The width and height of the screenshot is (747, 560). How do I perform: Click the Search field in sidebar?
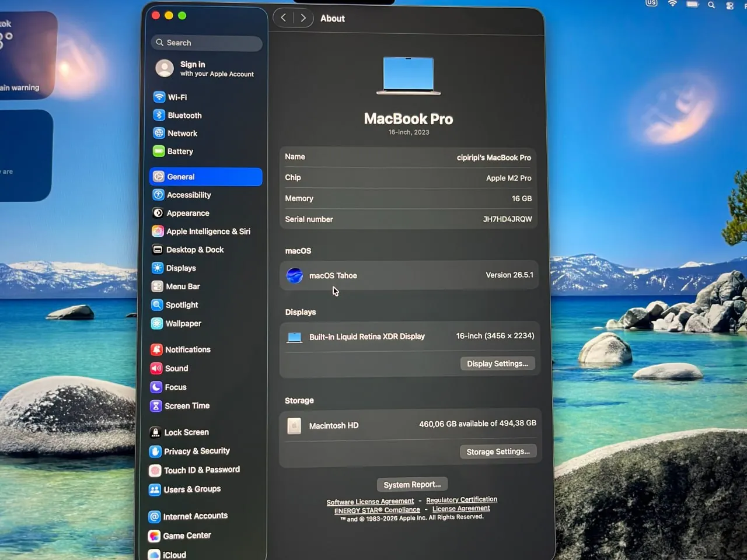207,43
